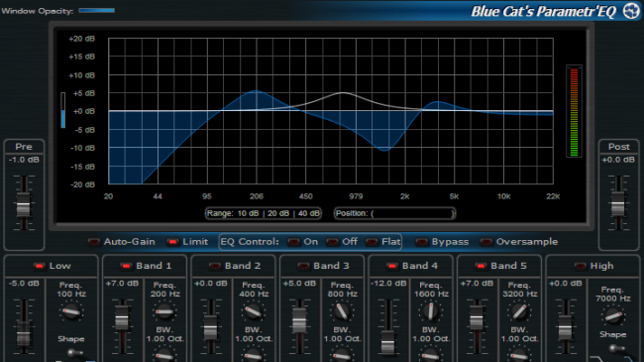Turn EQ Control Off
Viewport: 644px width, 362px height.
tap(332, 242)
